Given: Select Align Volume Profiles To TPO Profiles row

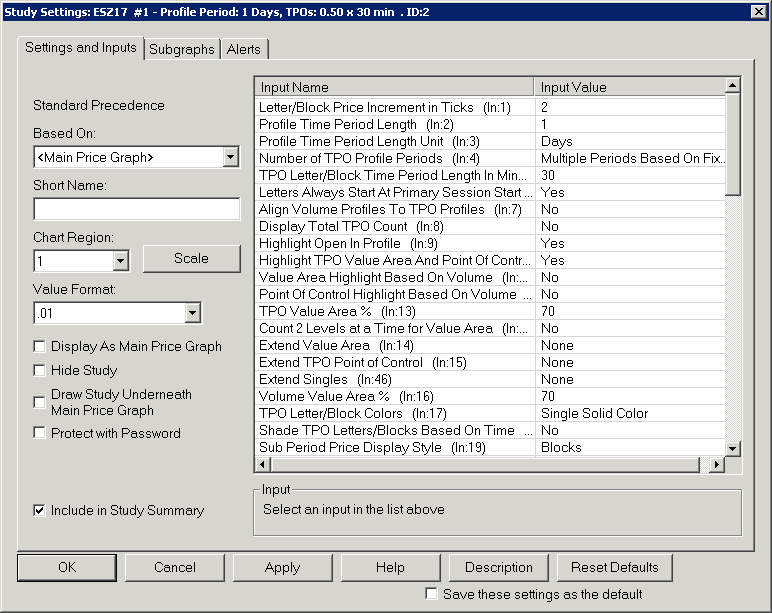Looking at the screenshot, I should coord(490,209).
